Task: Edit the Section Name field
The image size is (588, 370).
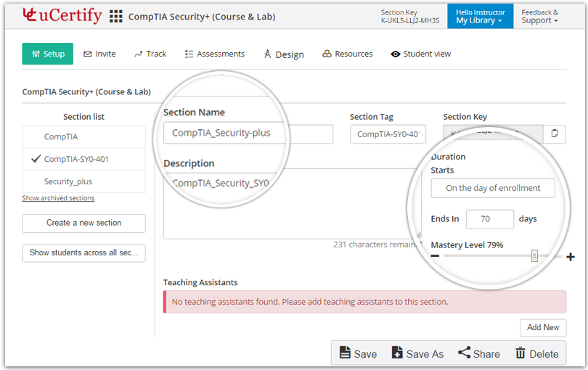Action: (x=248, y=133)
